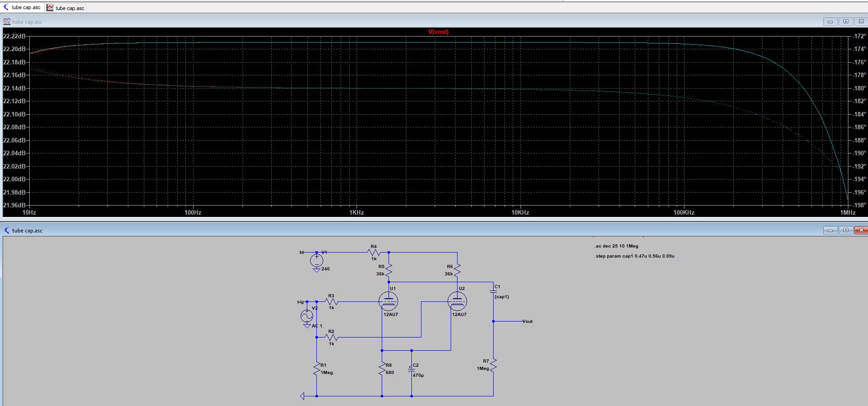Screen dimensions: 868x406
Task: Click the 10KHz frequency axis label
Action: (x=520, y=213)
